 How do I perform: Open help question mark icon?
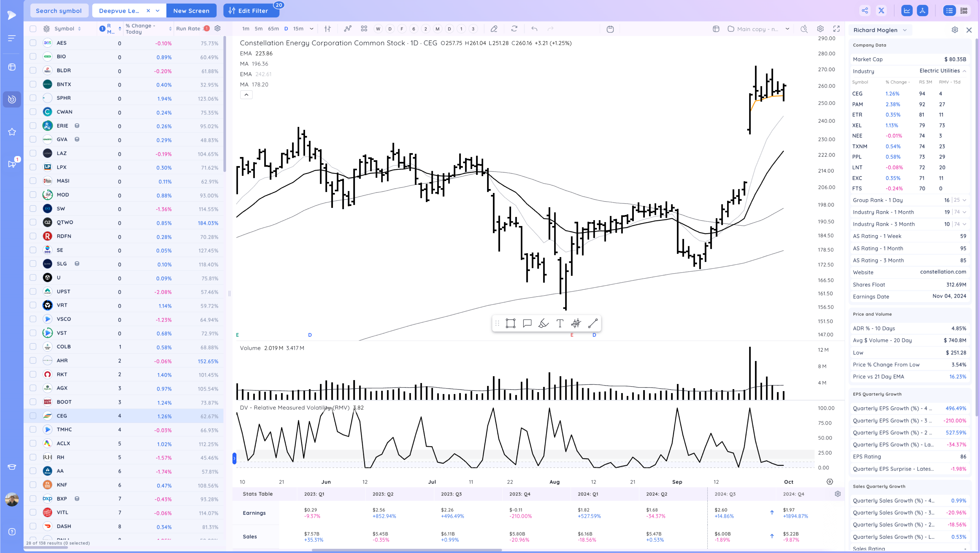[12, 532]
